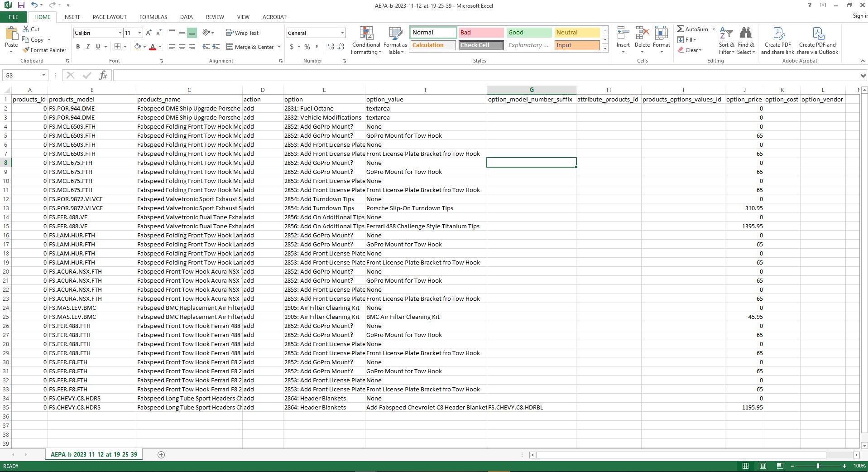Image resolution: width=868 pixels, height=472 pixels.
Task: Click the AutoSum button
Action: 693,29
